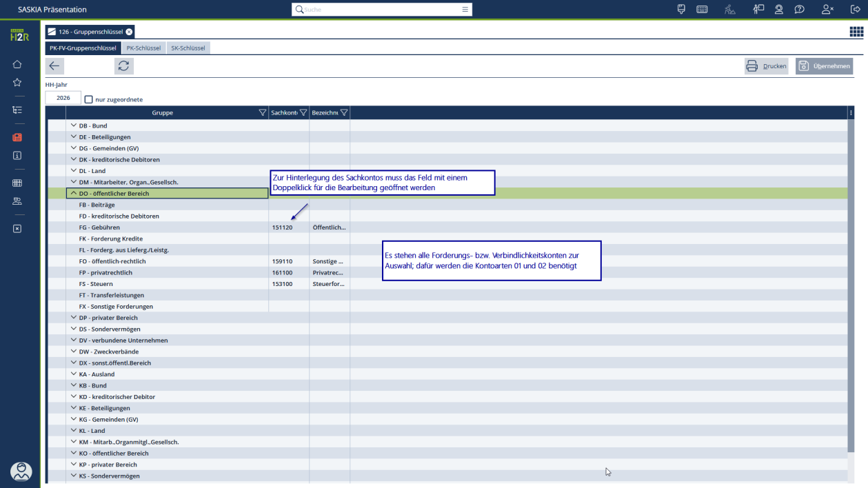Collapse the DO - öffentlicher Bereich group

74,194
